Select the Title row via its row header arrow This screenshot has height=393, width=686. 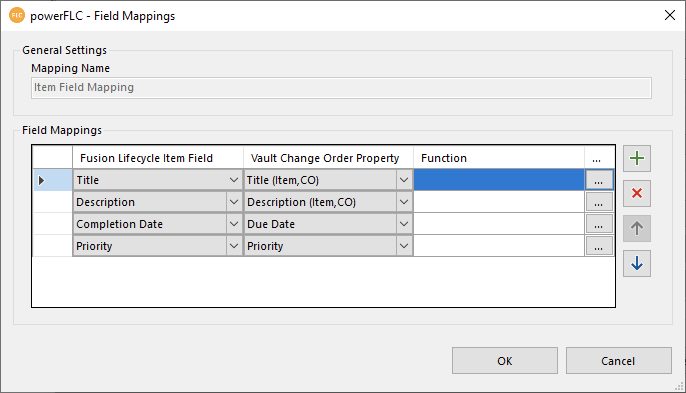point(52,180)
